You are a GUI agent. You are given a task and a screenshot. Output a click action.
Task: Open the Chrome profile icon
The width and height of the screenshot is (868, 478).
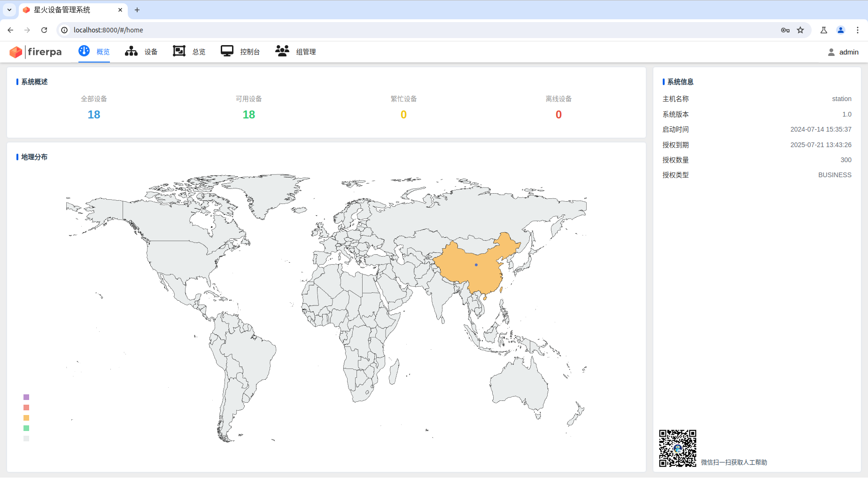[841, 30]
